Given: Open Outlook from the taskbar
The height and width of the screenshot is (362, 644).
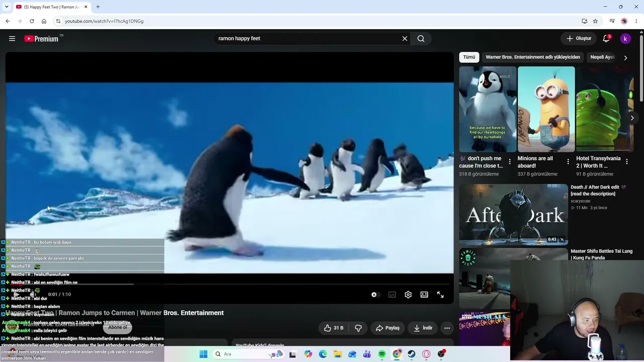Looking at the screenshot, I should 352,354.
